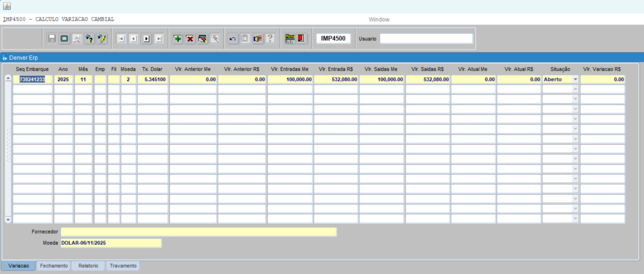Open the Situação dropdown showing Aberto
Viewport: 644px width, 274px height.
(x=575, y=79)
